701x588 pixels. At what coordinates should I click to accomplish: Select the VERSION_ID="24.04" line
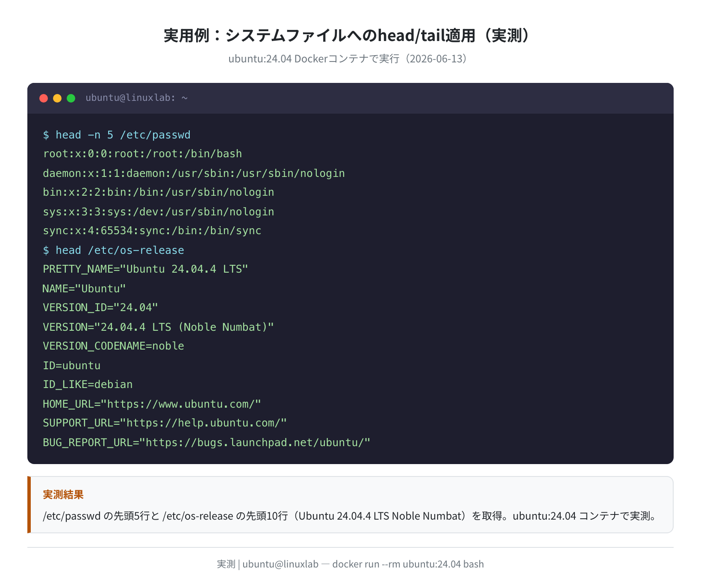click(x=100, y=308)
